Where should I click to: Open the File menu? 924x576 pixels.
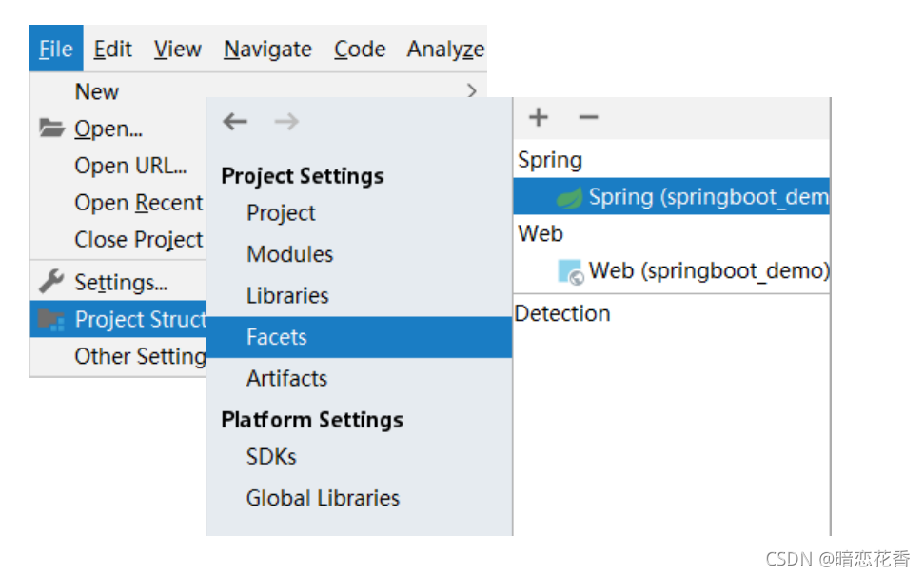(56, 50)
